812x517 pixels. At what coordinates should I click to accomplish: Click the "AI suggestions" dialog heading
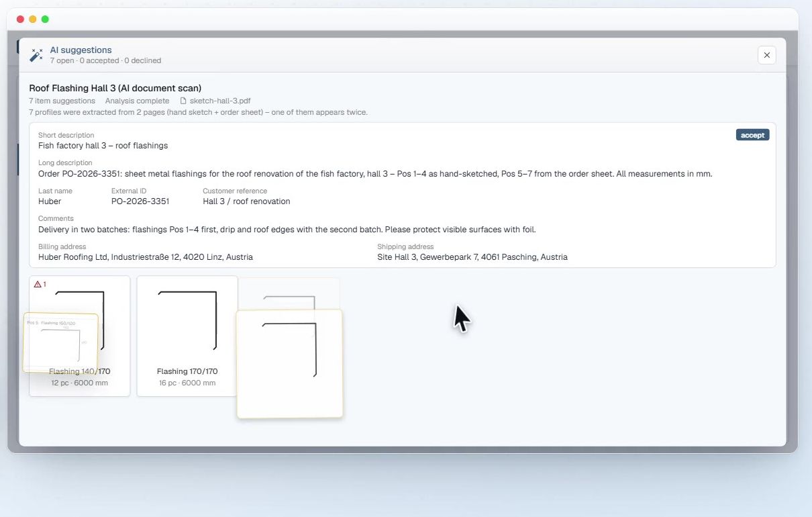[81, 50]
